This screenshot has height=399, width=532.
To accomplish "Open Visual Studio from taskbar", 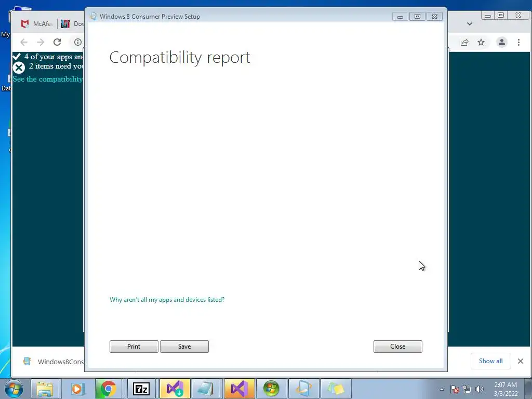I will click(x=239, y=389).
